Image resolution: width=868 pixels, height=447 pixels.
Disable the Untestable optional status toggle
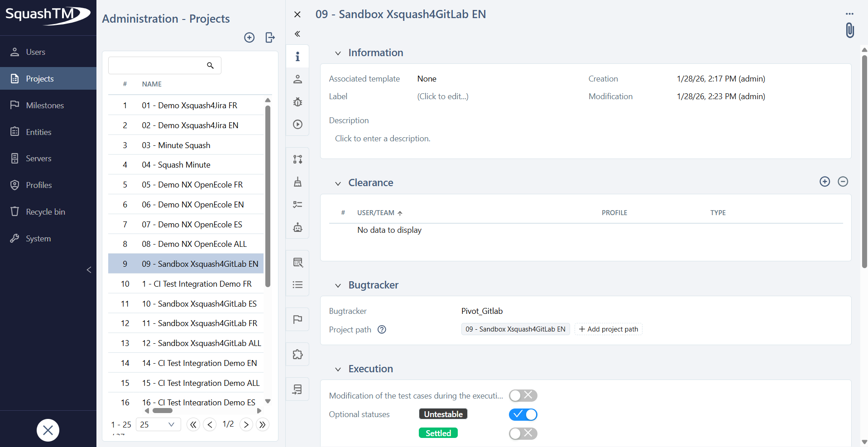(x=523, y=414)
